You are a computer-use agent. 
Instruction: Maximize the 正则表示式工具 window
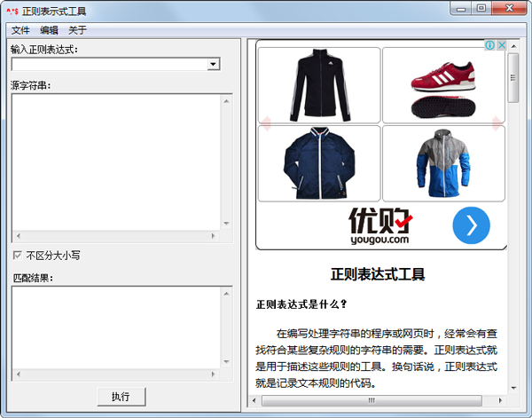[x=481, y=9]
